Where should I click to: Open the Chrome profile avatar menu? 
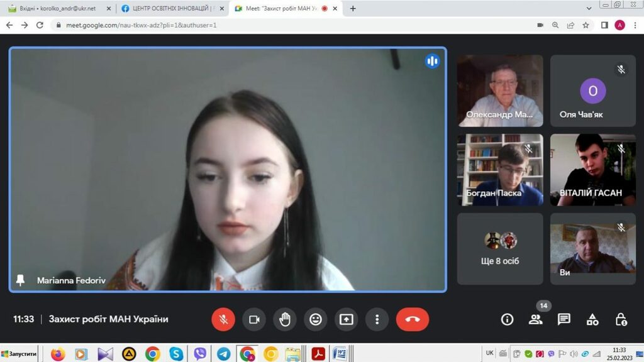tap(619, 25)
